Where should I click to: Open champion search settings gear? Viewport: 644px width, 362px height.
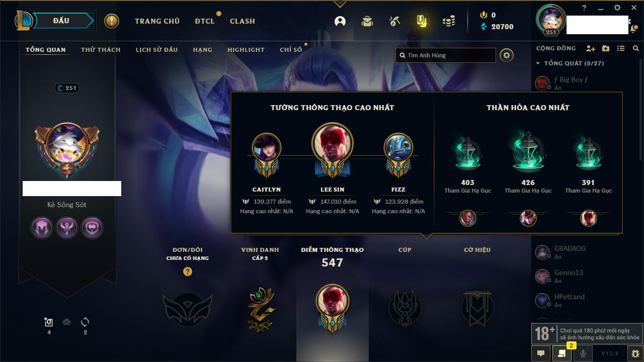pyautogui.click(x=507, y=55)
